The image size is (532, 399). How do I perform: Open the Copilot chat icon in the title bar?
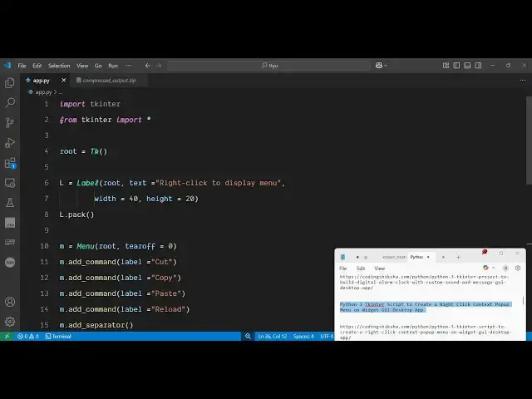point(379,65)
